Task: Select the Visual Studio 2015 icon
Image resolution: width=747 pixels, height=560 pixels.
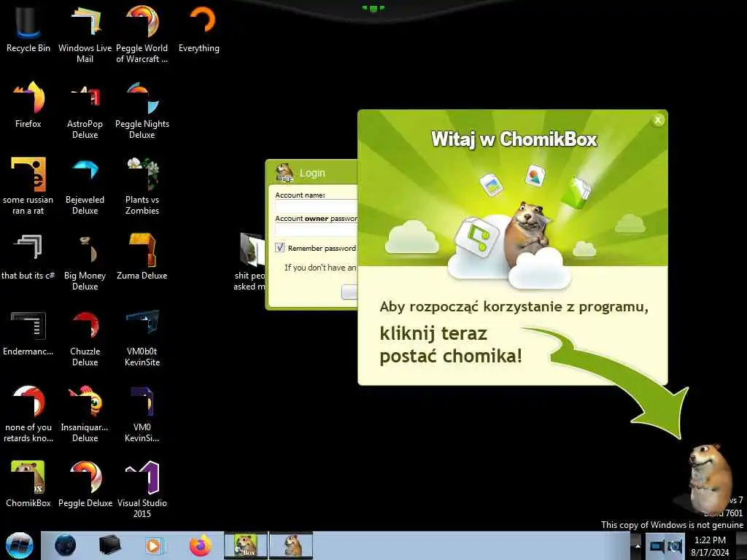Action: (x=142, y=489)
